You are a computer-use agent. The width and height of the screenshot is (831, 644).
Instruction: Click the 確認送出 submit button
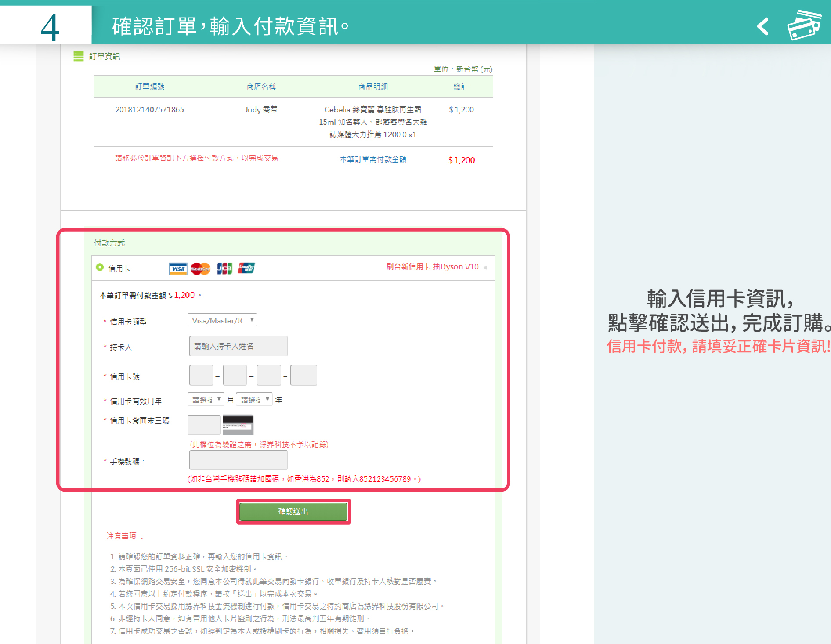[293, 512]
